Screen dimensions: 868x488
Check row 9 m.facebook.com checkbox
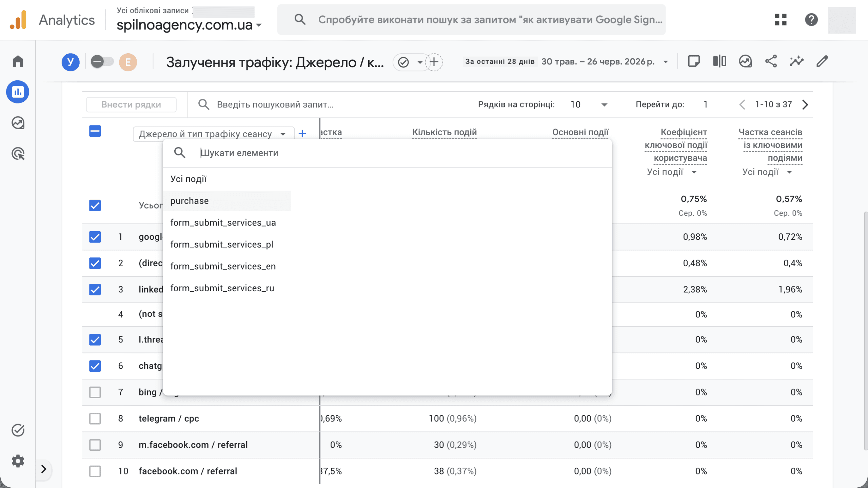point(95,445)
